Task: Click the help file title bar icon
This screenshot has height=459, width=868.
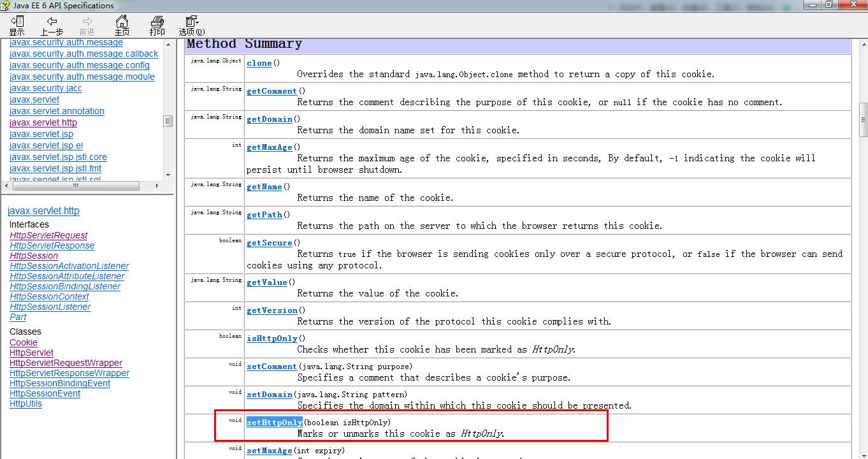Action: click(x=6, y=6)
